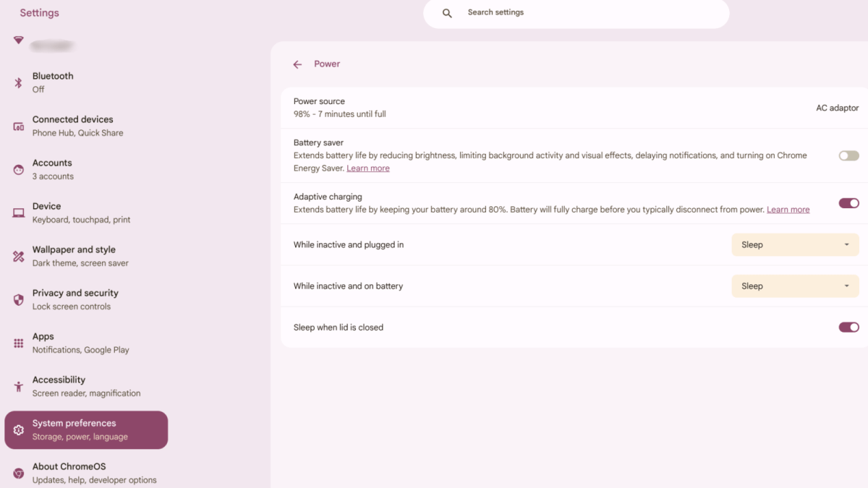
Task: Open Accounts via its clock icon
Action: pos(18,168)
